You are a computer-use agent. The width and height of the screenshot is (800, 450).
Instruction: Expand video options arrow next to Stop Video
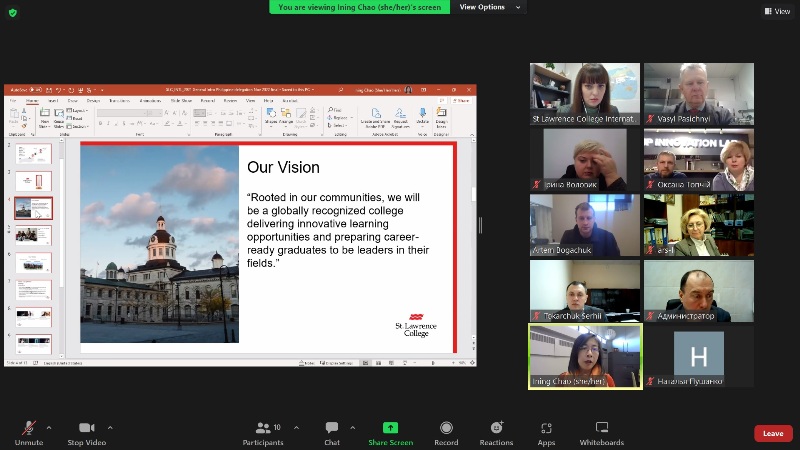(110, 427)
